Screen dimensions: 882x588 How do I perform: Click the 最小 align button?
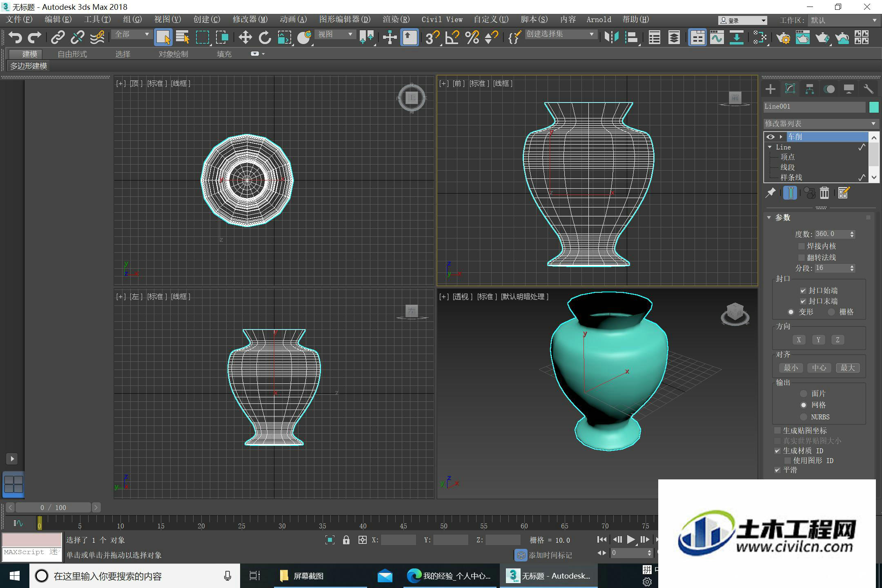point(791,368)
